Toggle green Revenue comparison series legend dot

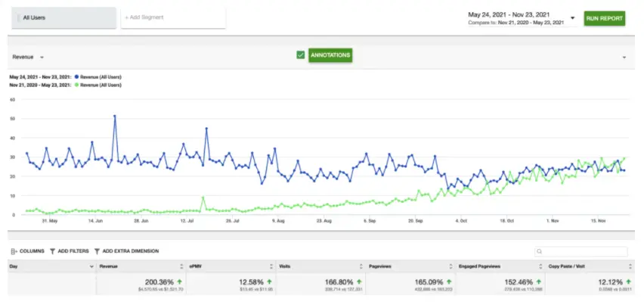(x=77, y=86)
